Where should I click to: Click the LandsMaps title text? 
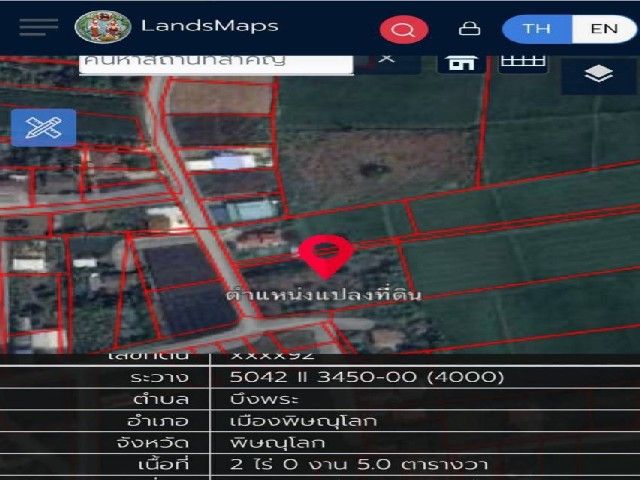[x=210, y=26]
